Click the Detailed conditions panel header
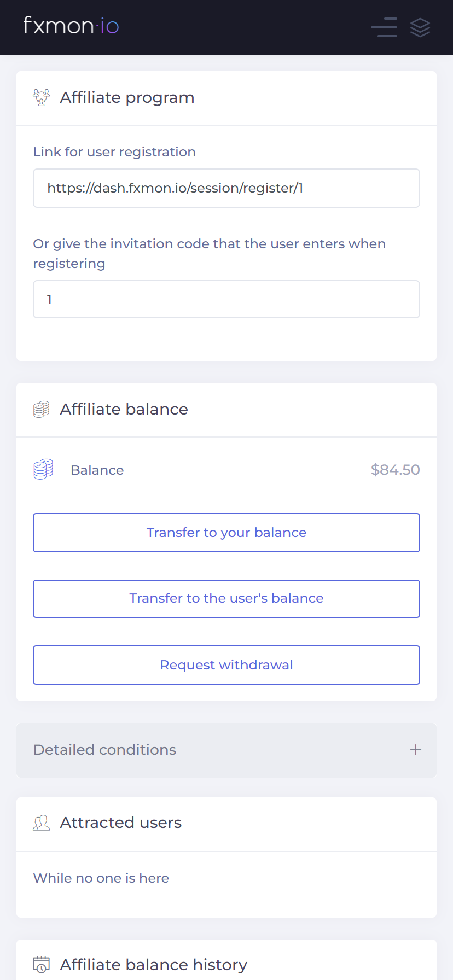The image size is (453, 980). coord(226,750)
